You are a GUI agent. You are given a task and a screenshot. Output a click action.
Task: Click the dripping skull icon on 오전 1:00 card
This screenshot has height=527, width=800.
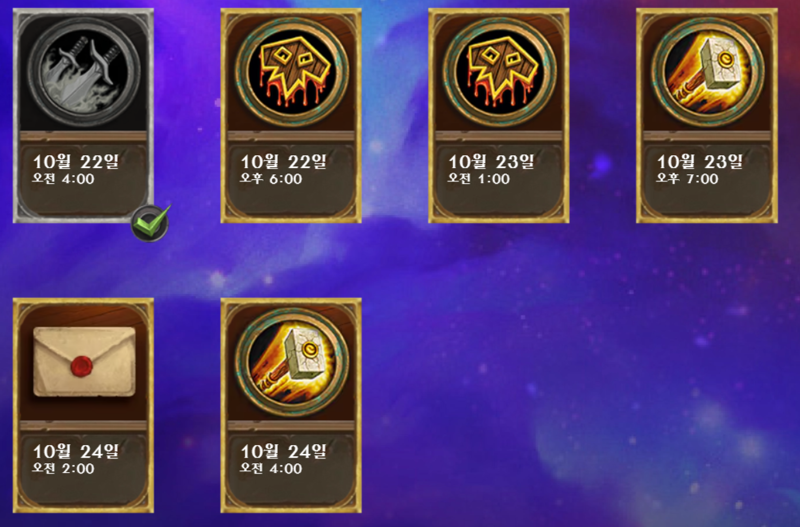[499, 71]
